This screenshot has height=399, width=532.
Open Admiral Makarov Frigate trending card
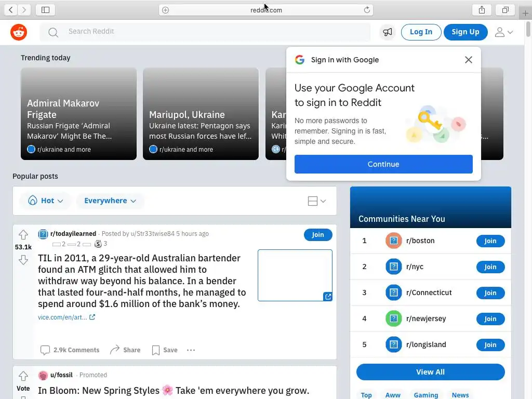coord(79,114)
